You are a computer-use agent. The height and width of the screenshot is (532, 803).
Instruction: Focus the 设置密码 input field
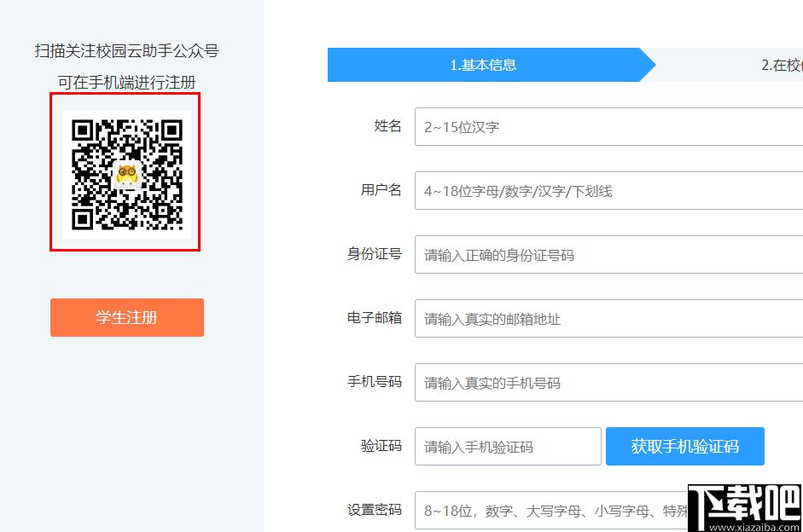(551, 510)
